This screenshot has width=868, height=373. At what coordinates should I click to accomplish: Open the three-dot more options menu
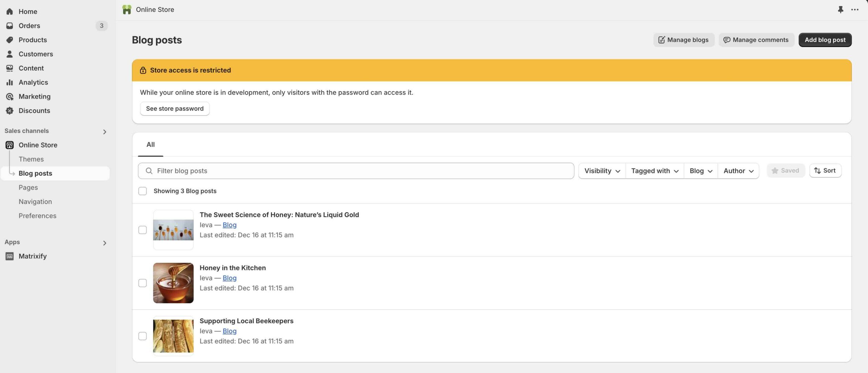(855, 9)
